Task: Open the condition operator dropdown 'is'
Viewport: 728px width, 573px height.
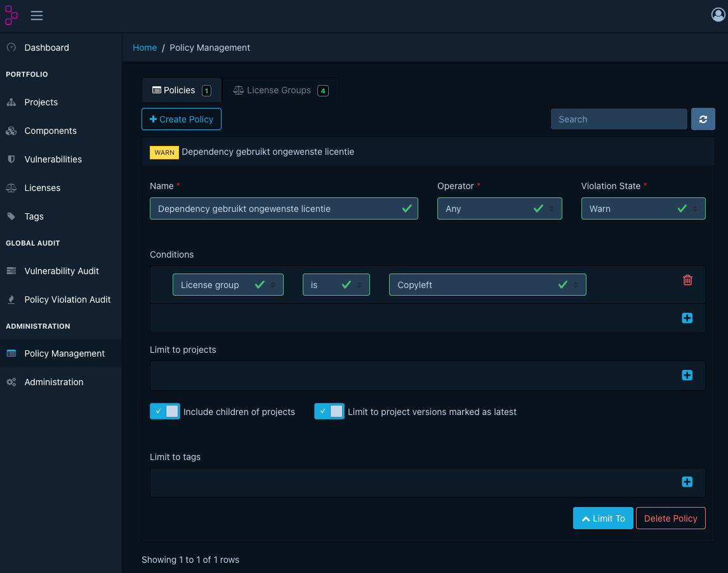Action: click(336, 285)
